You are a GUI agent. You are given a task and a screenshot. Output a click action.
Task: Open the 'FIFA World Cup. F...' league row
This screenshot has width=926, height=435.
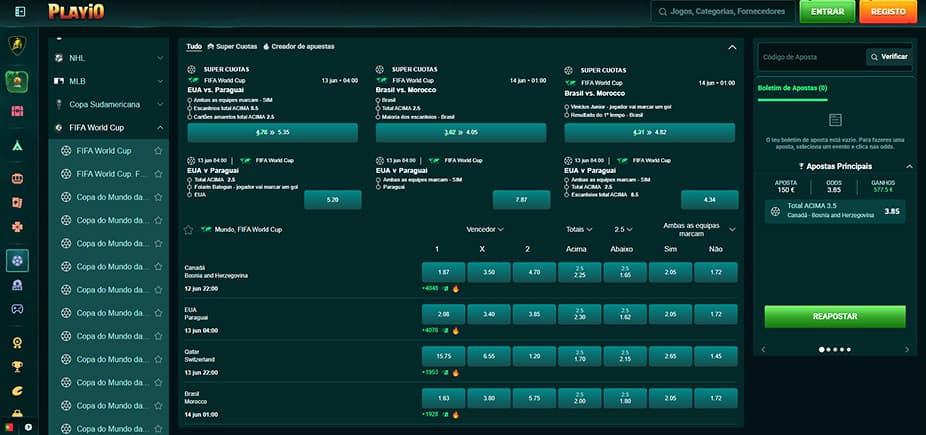109,174
